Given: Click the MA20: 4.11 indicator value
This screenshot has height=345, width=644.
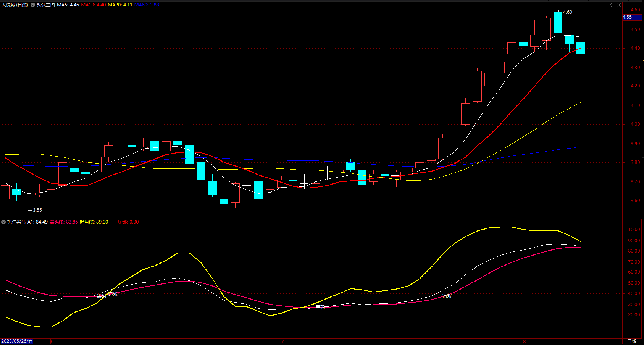Looking at the screenshot, I should [120, 5].
